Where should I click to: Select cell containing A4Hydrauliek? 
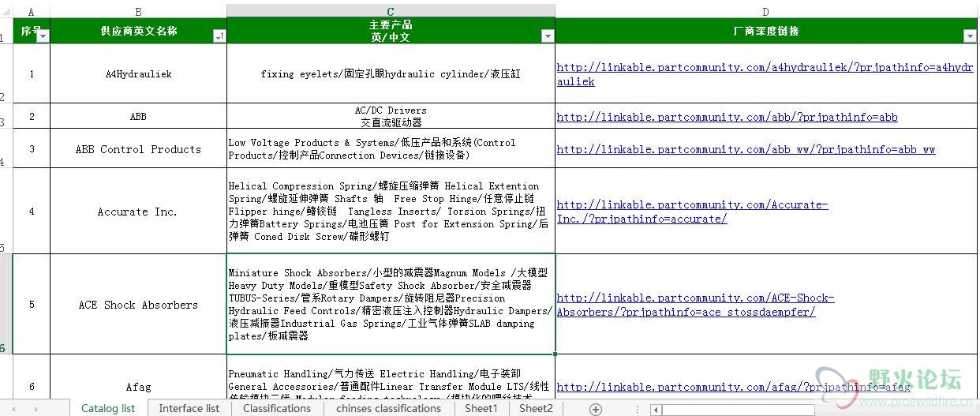[138, 74]
